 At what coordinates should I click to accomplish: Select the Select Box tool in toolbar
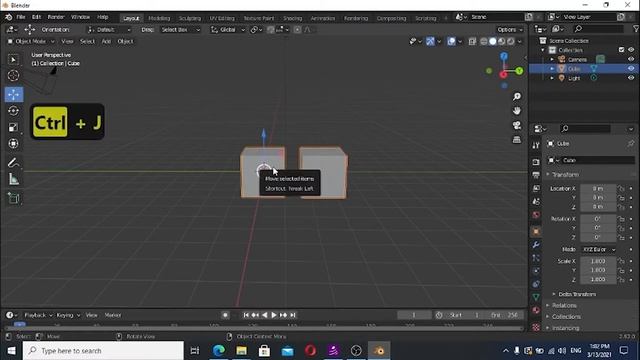coord(13,60)
